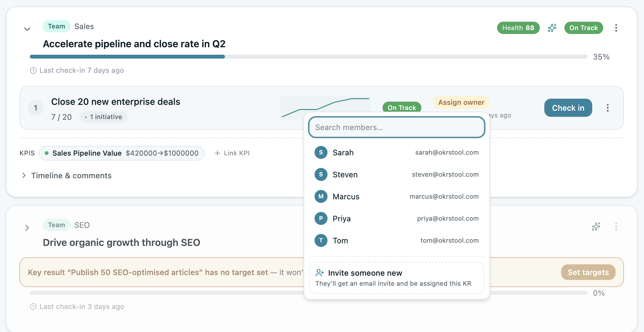
Task: Open the three-dot menu on SEO objective
Action: [616, 227]
